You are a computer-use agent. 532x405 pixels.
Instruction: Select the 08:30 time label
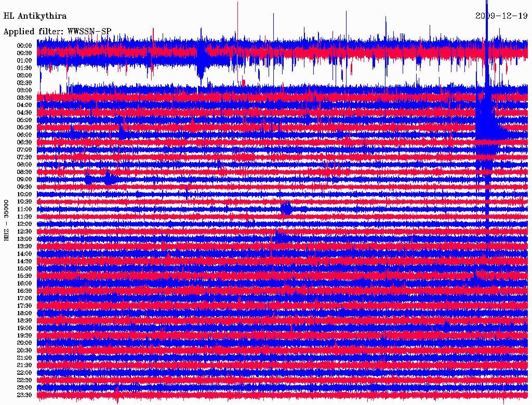click(x=24, y=172)
